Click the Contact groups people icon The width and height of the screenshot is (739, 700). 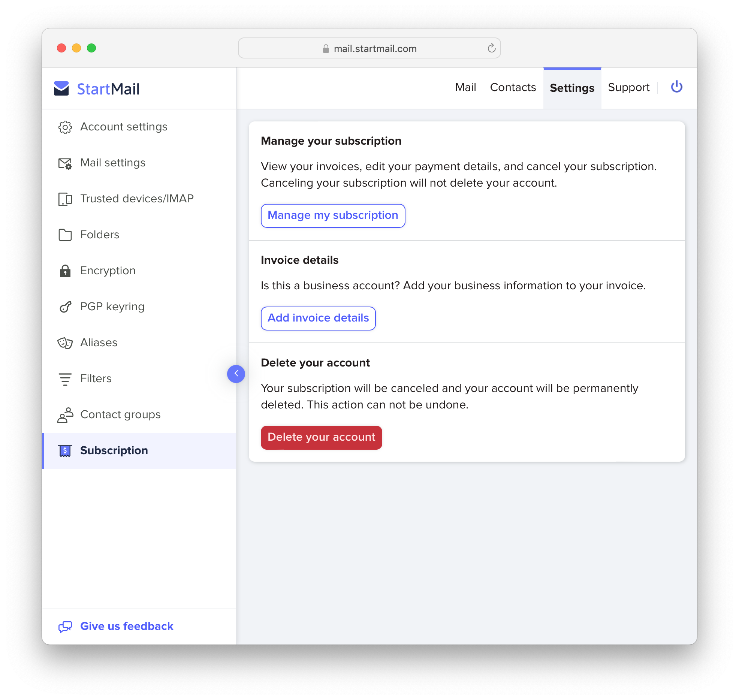click(65, 415)
